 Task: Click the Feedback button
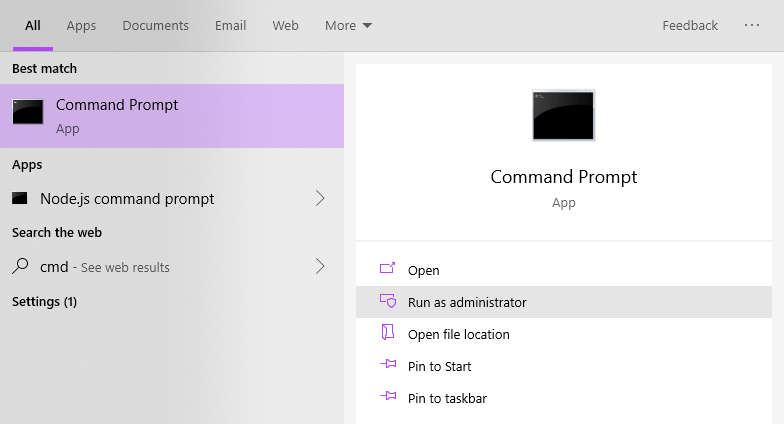[x=690, y=25]
